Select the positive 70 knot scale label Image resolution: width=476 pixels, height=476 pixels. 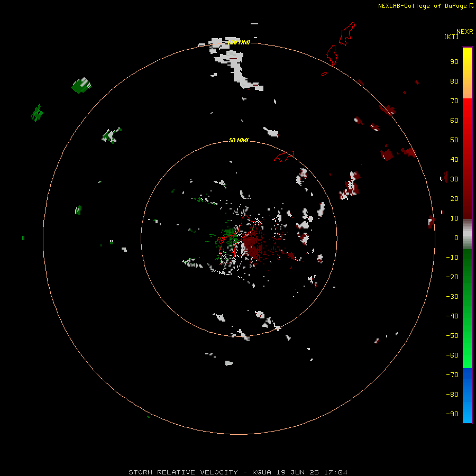click(454, 101)
